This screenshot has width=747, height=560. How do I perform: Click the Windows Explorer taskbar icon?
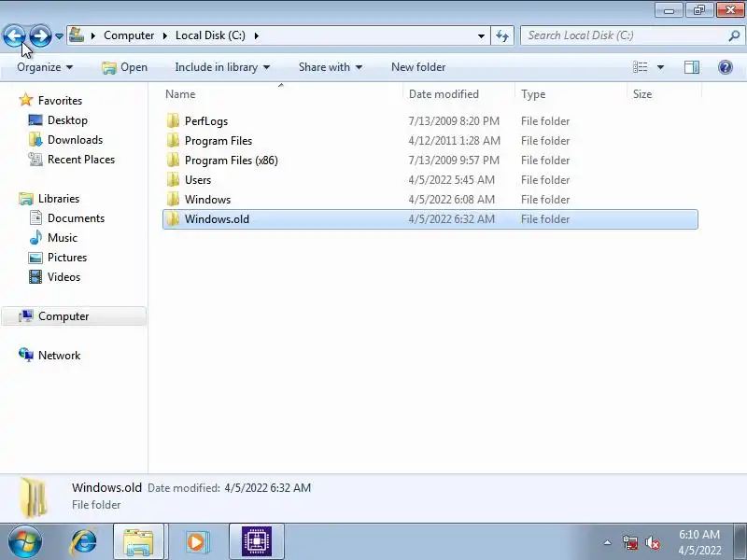[x=138, y=542]
